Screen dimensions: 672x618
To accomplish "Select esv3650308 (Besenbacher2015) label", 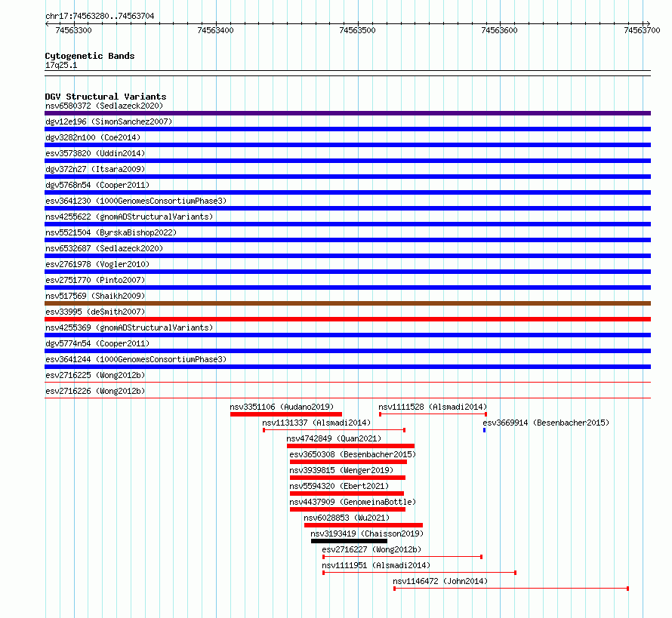I will point(353,454).
